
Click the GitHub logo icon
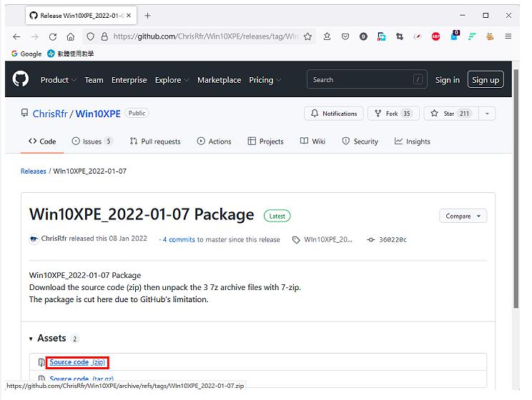pos(21,79)
